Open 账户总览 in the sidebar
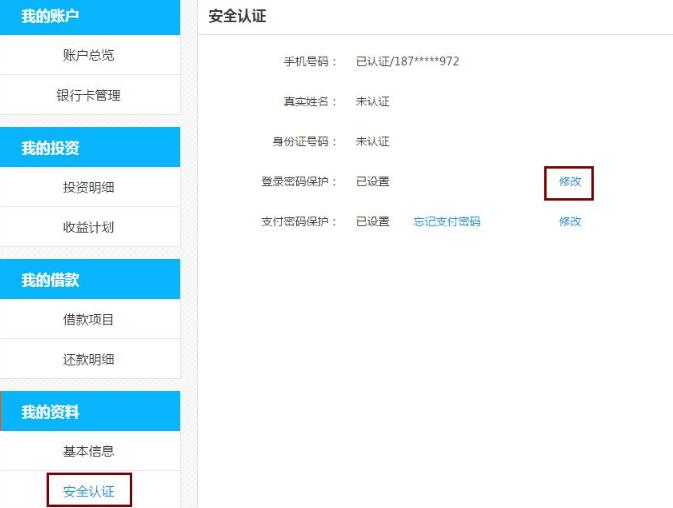 [88, 55]
